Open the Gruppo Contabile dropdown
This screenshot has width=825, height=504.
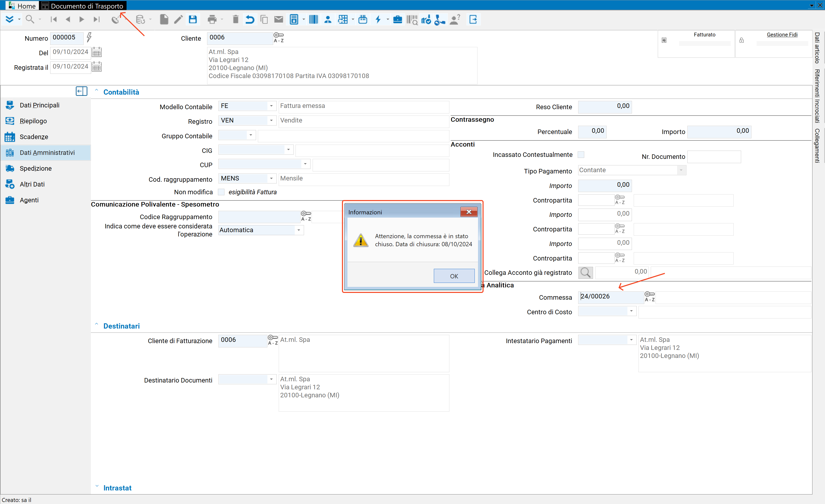[x=251, y=135]
